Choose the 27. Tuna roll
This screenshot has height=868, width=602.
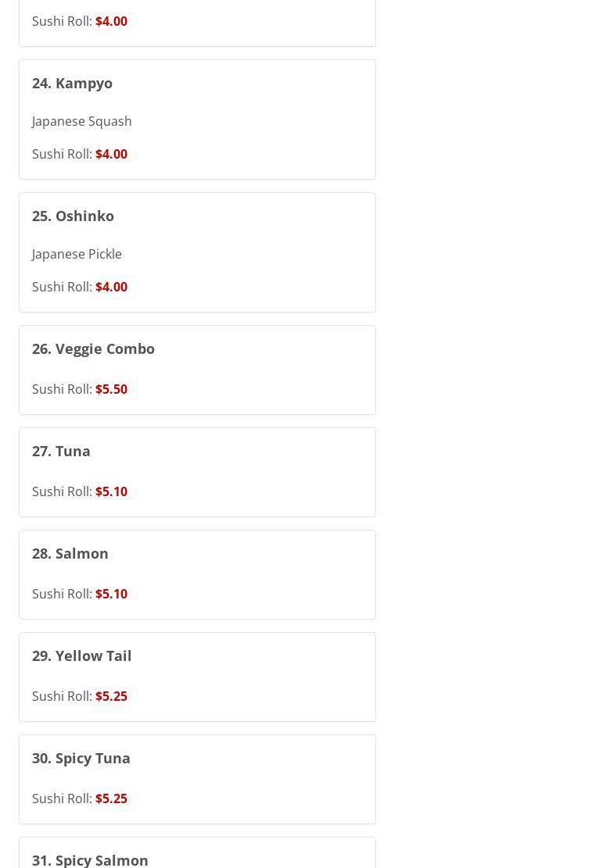point(61,451)
